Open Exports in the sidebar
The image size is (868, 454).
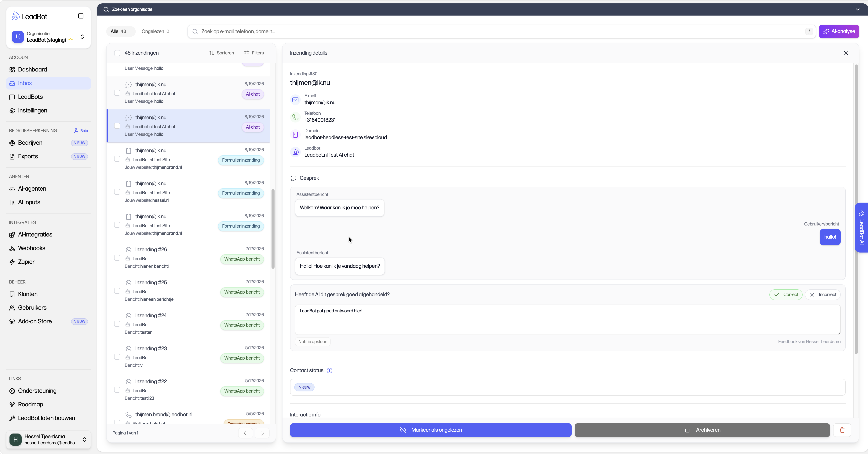48,157
